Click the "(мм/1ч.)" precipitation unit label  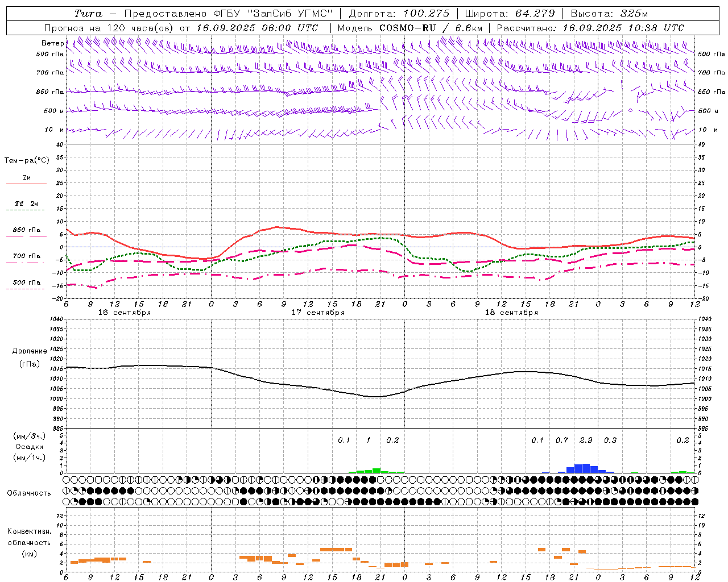click(x=29, y=458)
